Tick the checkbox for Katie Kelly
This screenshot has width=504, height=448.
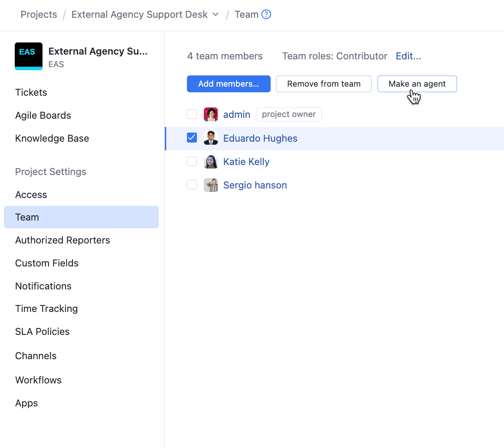(x=192, y=161)
